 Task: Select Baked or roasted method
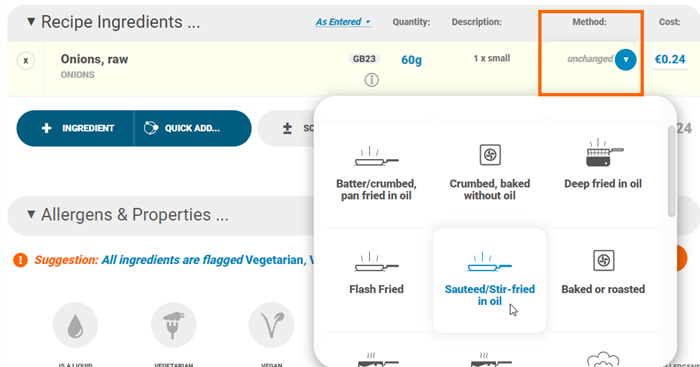click(603, 280)
